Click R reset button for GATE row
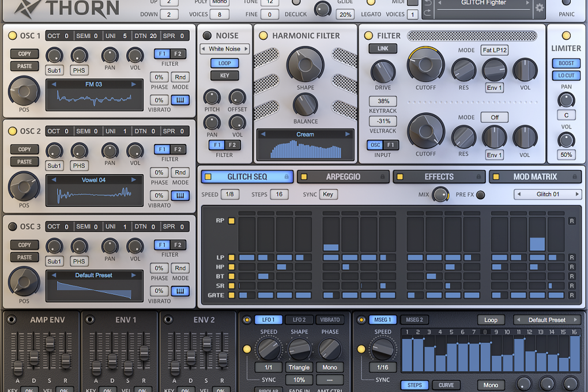Viewport: 588px width, 392px height. 572,295
